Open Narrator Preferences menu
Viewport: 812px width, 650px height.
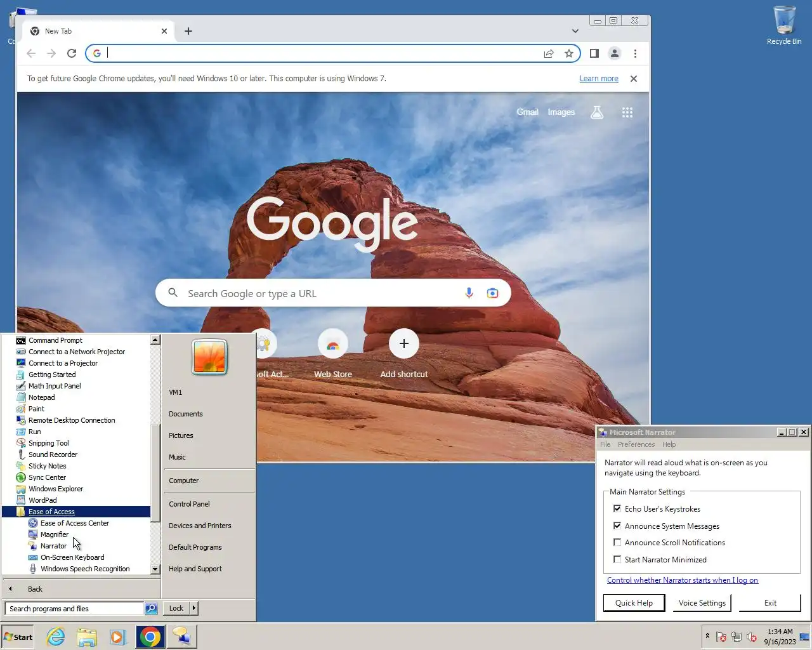point(636,444)
